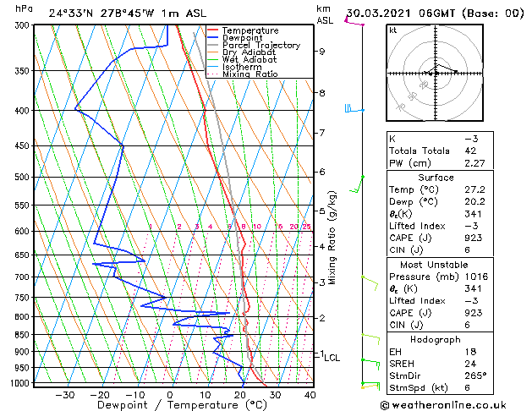Click the EH value 18

[x=470, y=352]
